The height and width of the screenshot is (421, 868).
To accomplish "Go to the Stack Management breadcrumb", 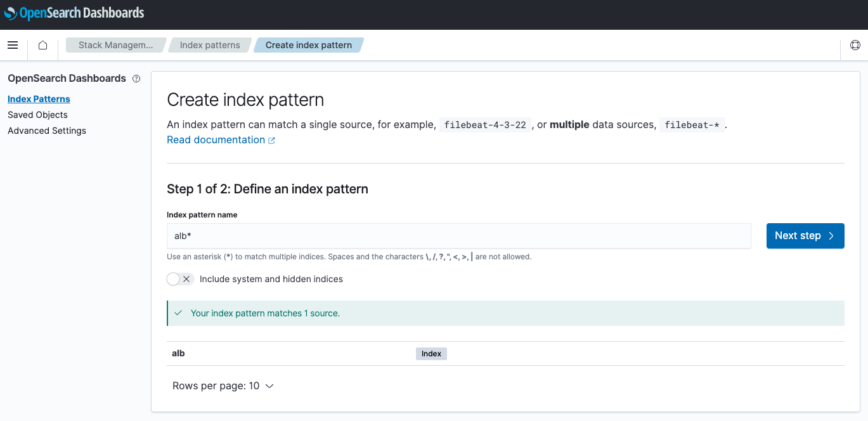I will pos(115,44).
